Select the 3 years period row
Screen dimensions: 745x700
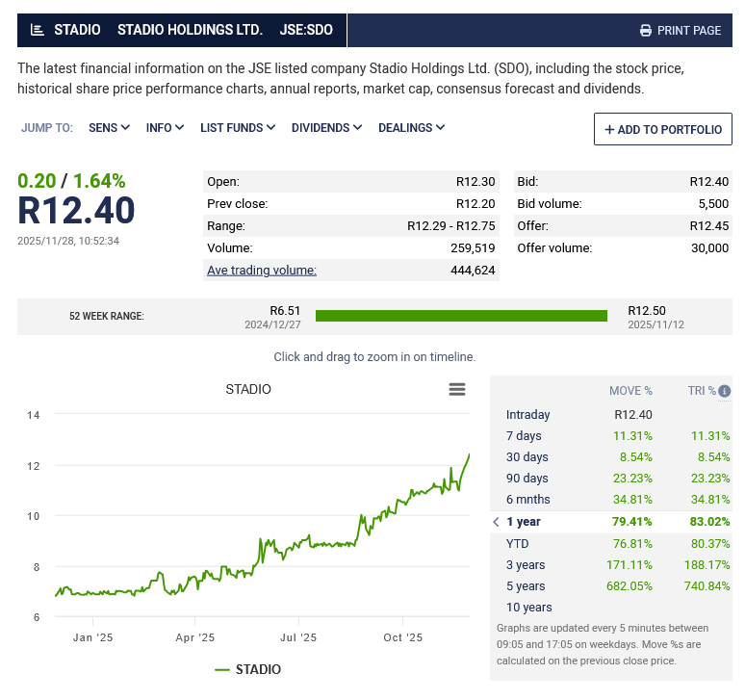tap(611, 565)
